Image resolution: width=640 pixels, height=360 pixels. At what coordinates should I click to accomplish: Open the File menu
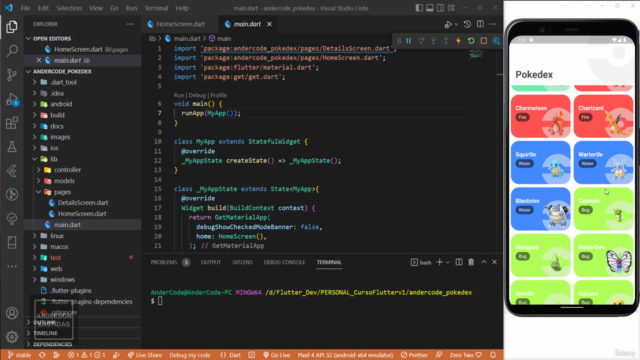pos(25,8)
